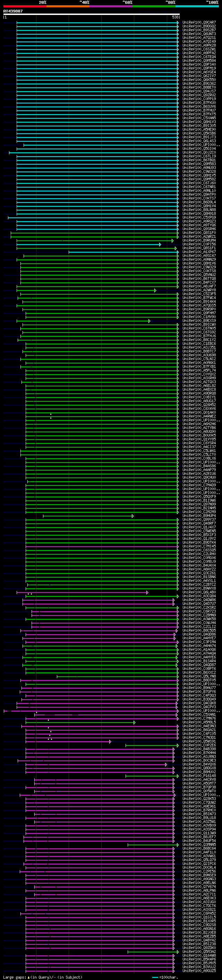
Task: Select the UniRef100_A6YGE4 label
Action: [199, 72]
